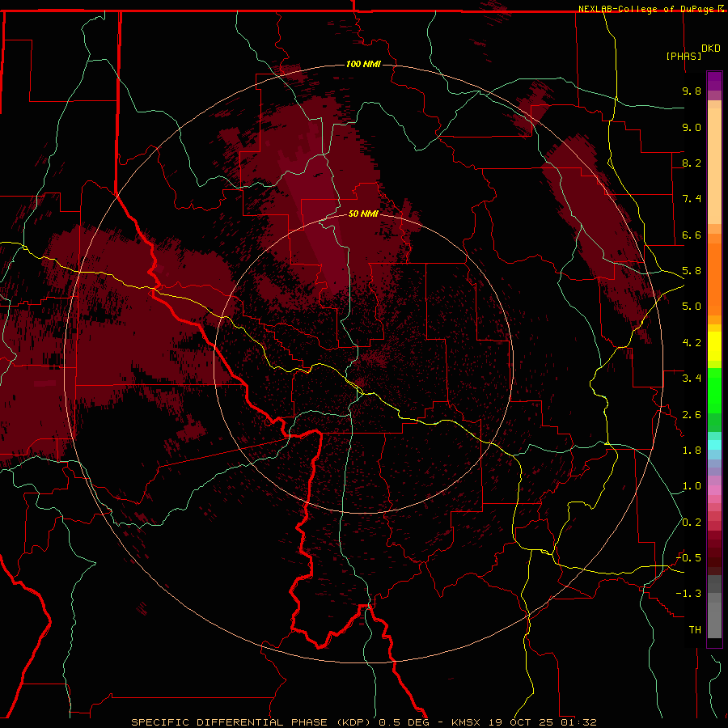Click the 50 NMI range ring label
Image resolution: width=728 pixels, height=728 pixels.
tap(363, 214)
